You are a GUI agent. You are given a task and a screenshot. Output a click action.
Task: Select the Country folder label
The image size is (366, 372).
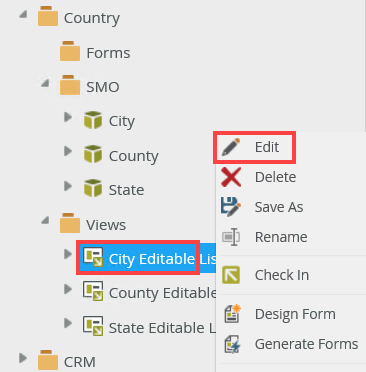(x=92, y=18)
